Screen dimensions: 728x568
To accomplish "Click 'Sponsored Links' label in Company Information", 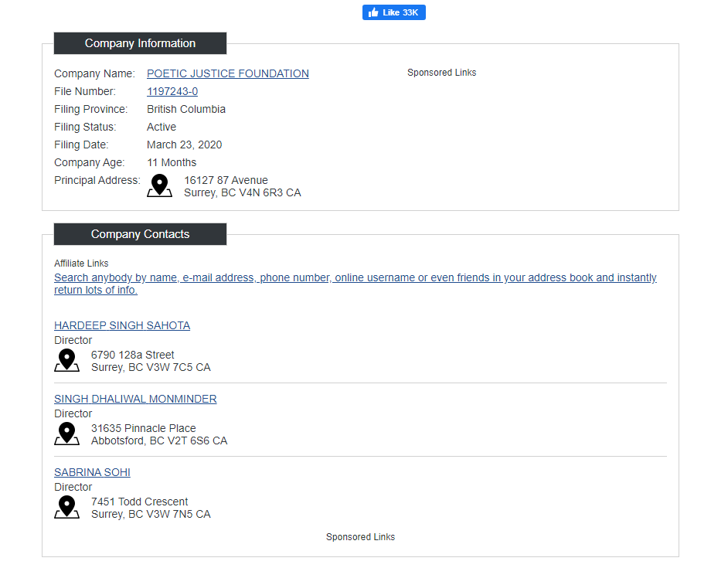I will pos(441,73).
